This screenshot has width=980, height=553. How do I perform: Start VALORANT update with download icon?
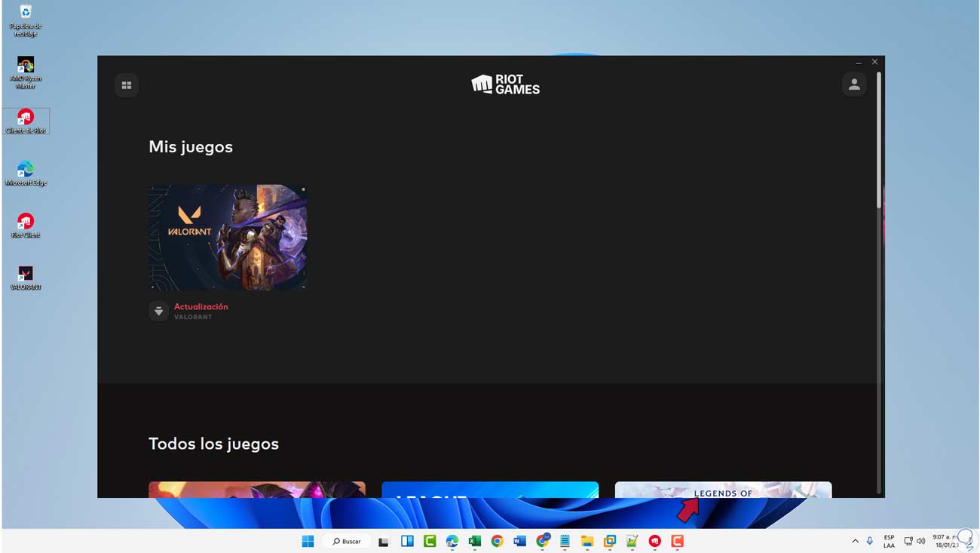coord(158,311)
